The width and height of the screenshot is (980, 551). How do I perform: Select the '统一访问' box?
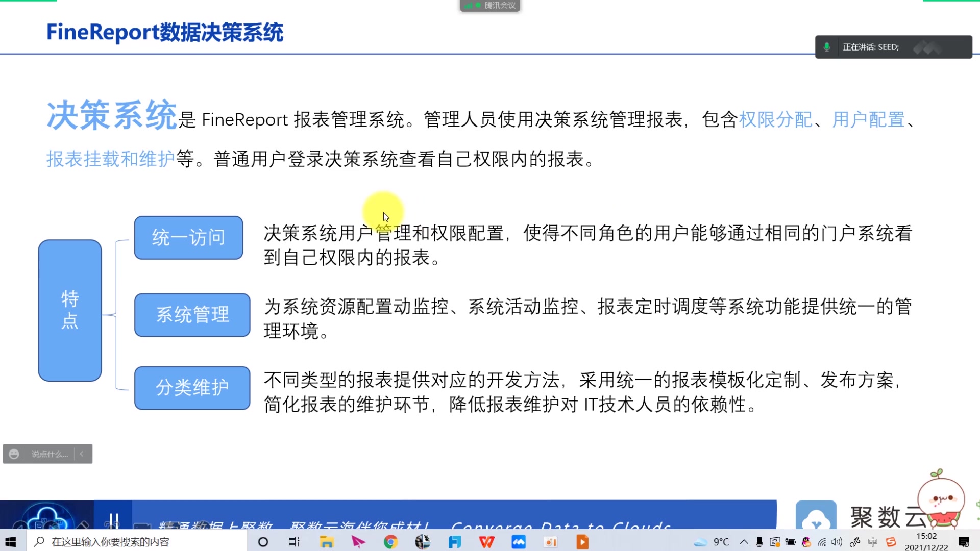click(188, 237)
